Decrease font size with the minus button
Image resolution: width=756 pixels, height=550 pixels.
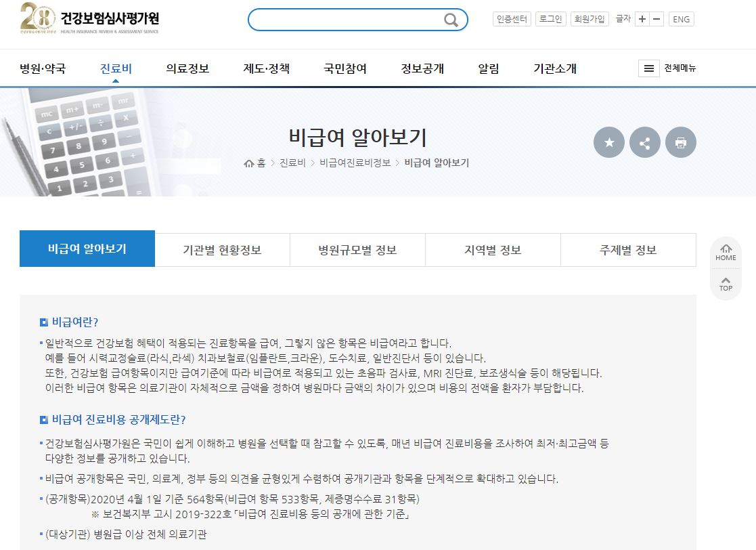(657, 19)
